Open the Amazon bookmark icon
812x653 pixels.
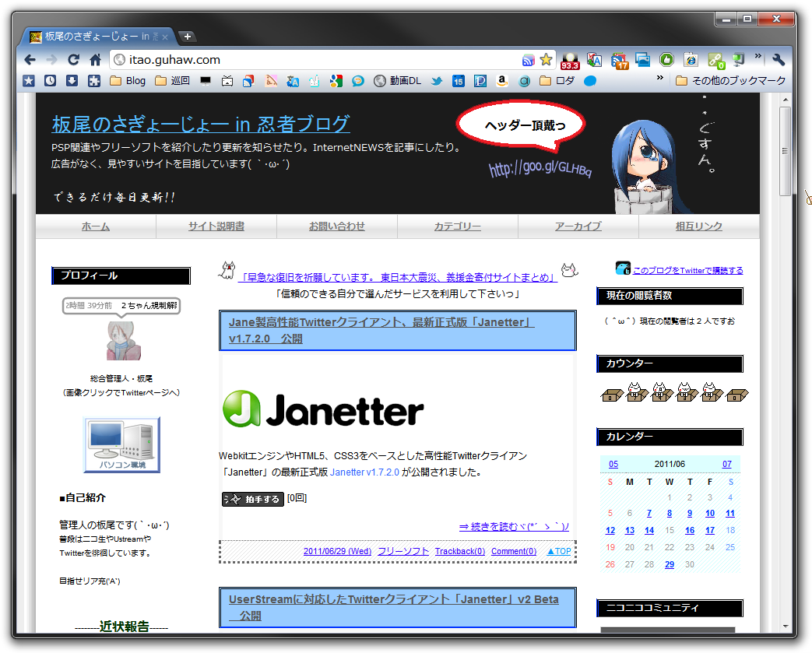[x=501, y=81]
